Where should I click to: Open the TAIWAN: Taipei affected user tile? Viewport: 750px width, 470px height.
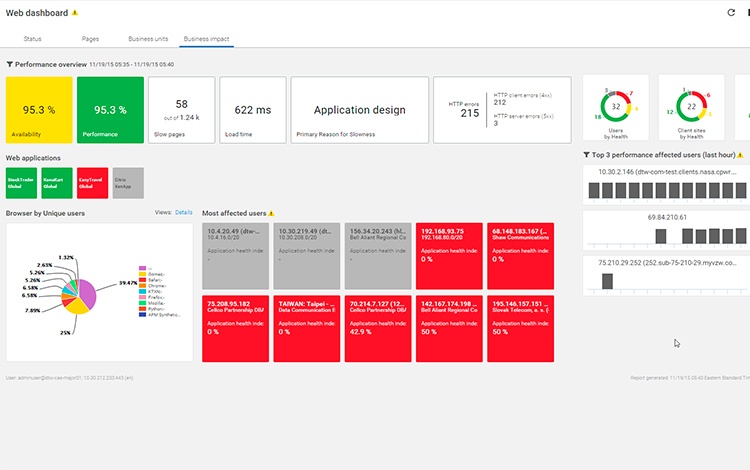(307, 328)
